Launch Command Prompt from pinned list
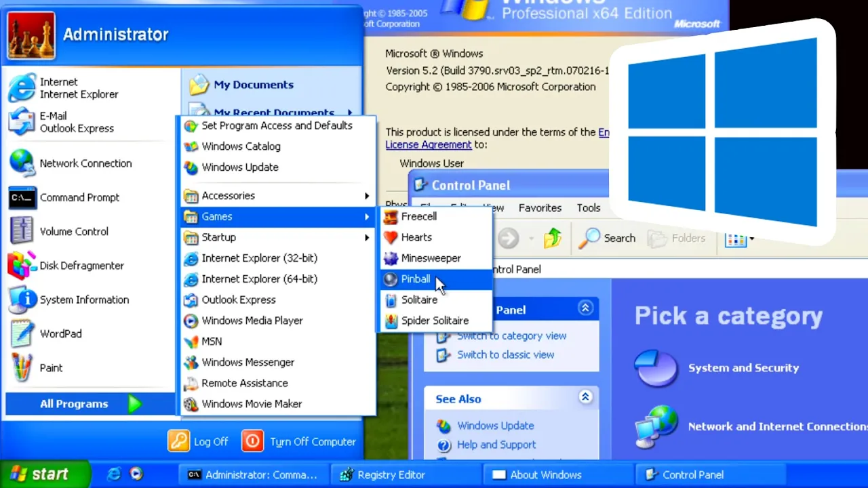The image size is (868, 488). (x=90, y=197)
